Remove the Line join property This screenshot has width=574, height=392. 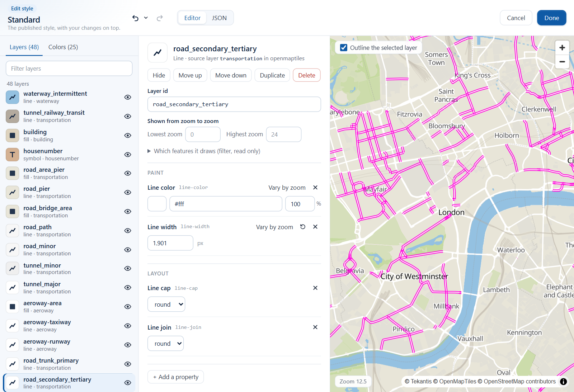[315, 327]
